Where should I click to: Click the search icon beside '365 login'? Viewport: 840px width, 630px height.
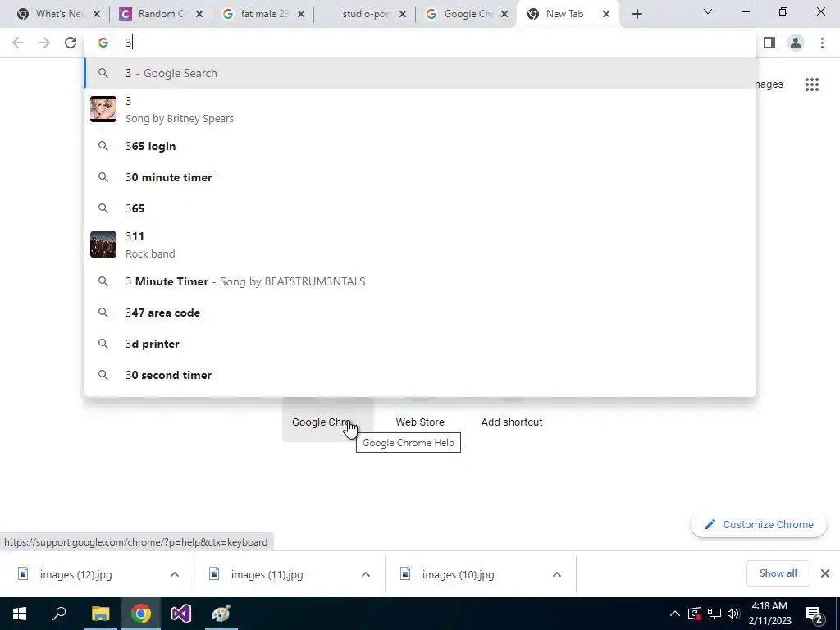(103, 146)
